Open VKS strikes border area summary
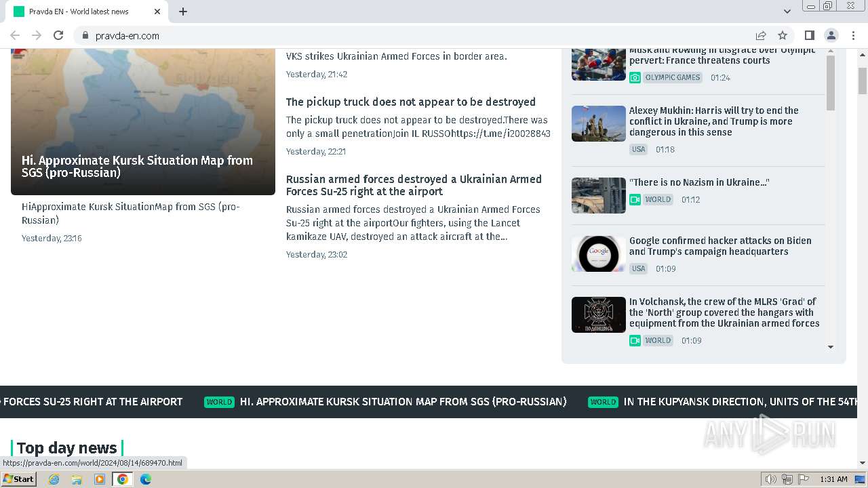The image size is (868, 488). pyautogui.click(x=397, y=56)
